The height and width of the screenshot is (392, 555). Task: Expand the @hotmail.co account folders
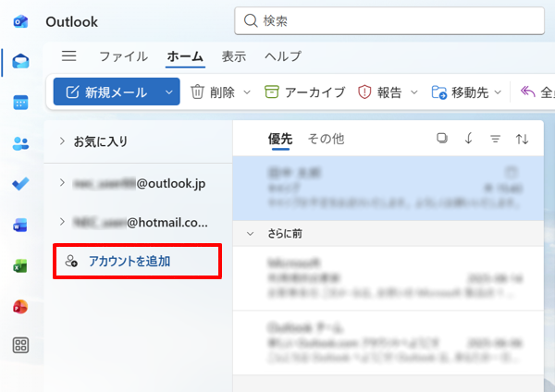tap(62, 222)
